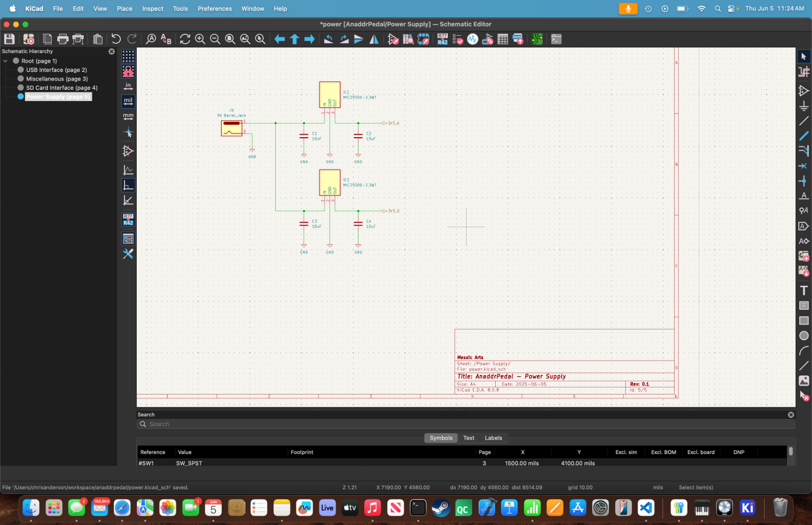The height and width of the screenshot is (525, 812).
Task: Toggle grid display
Action: [128, 56]
